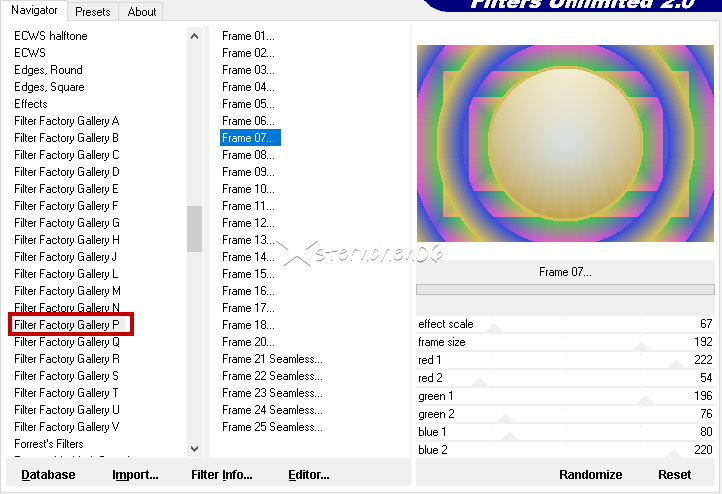The width and height of the screenshot is (722, 494).
Task: Click the Frame 07 preview image
Action: pos(565,143)
